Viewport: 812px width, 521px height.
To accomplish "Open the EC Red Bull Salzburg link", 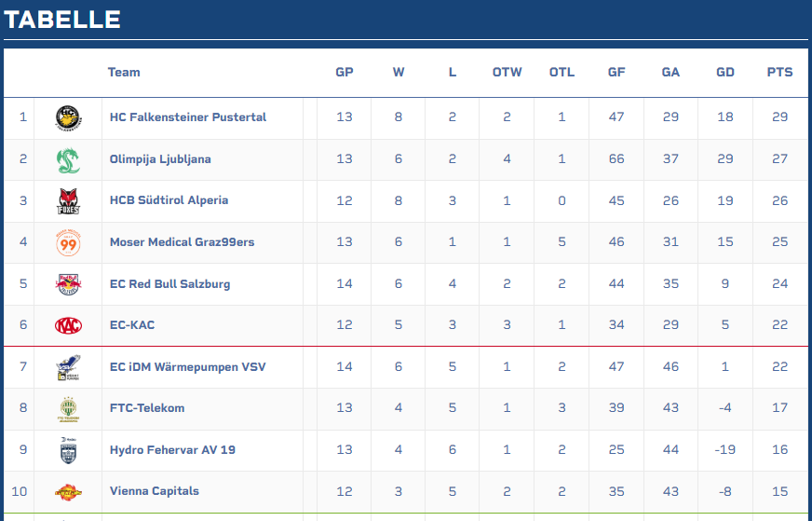I will (169, 284).
